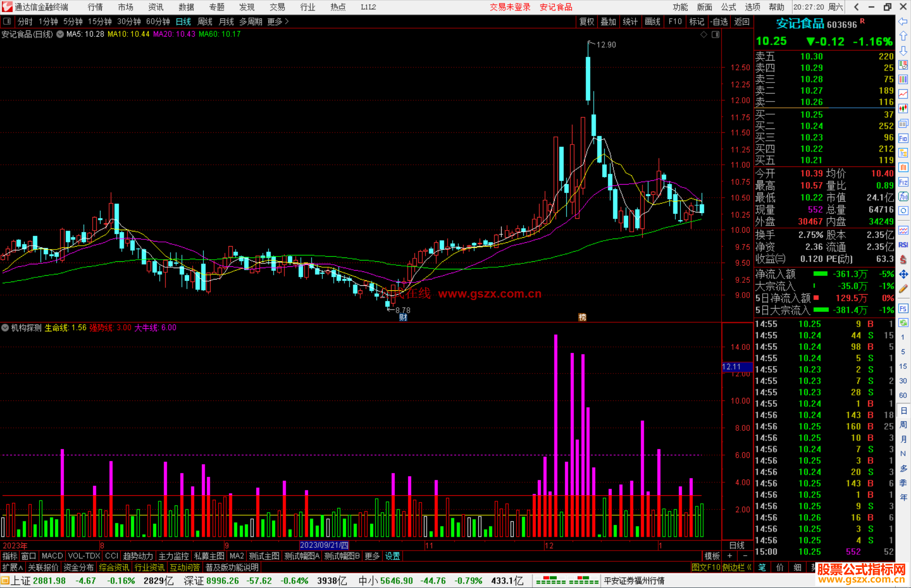Open the 行情 menu
911x588 pixels.
tap(95, 7)
